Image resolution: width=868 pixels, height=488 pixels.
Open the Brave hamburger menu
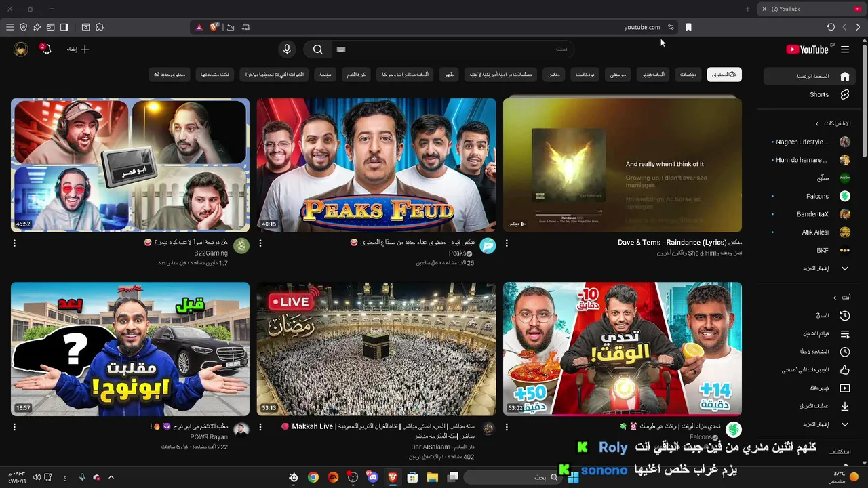(x=9, y=27)
